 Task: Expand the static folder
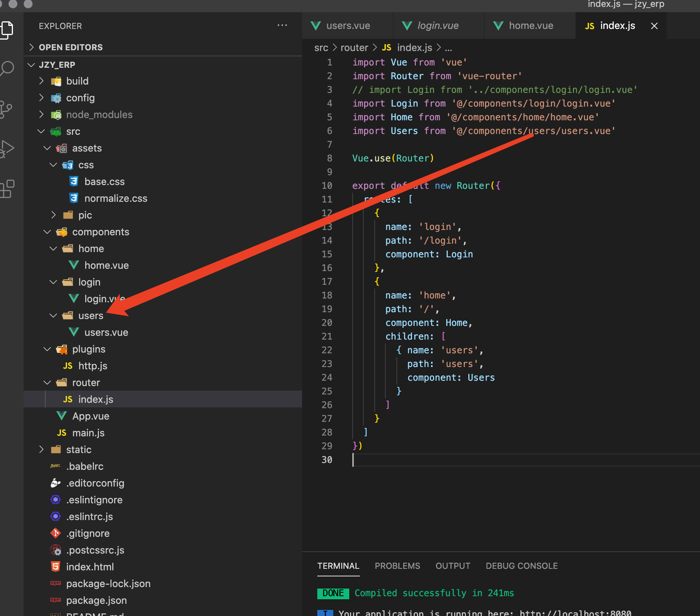[x=41, y=449]
